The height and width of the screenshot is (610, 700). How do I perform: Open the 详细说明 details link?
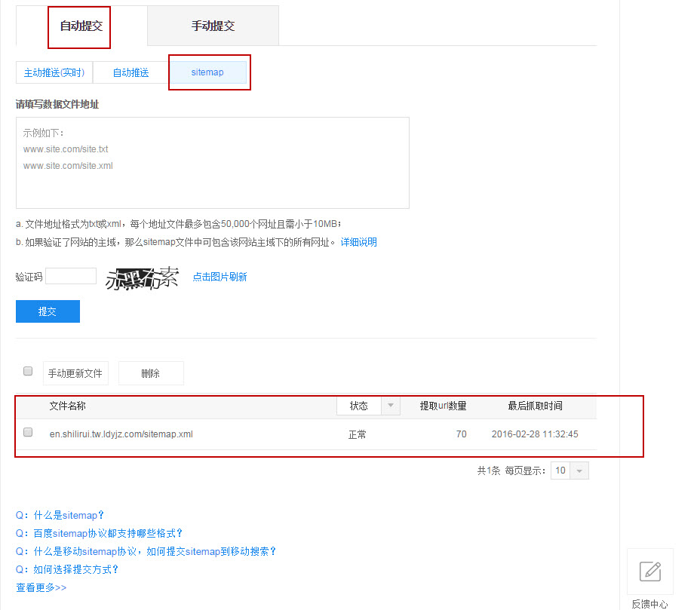(358, 241)
